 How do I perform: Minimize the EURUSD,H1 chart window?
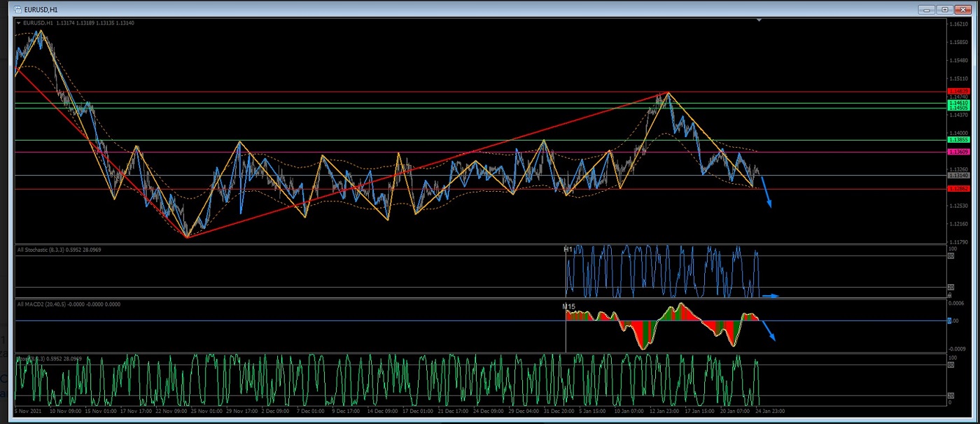(927, 10)
